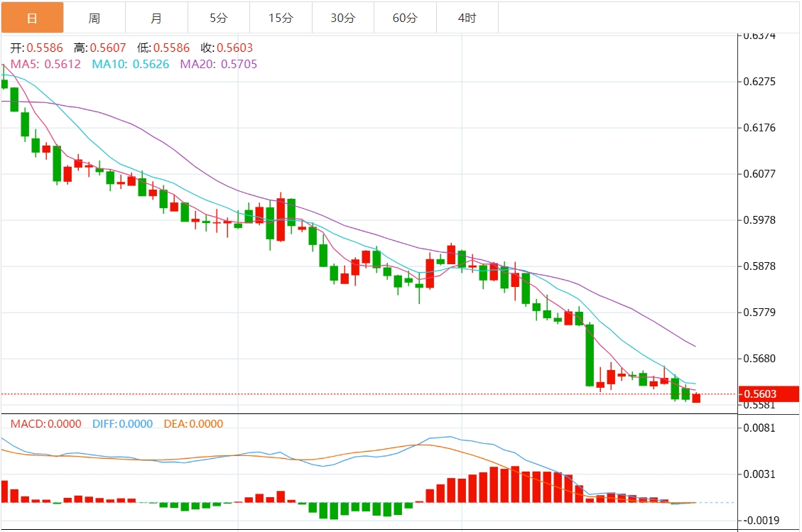Click the 0.0081 MACD axis label
The height and width of the screenshot is (532, 802).
coord(759,428)
